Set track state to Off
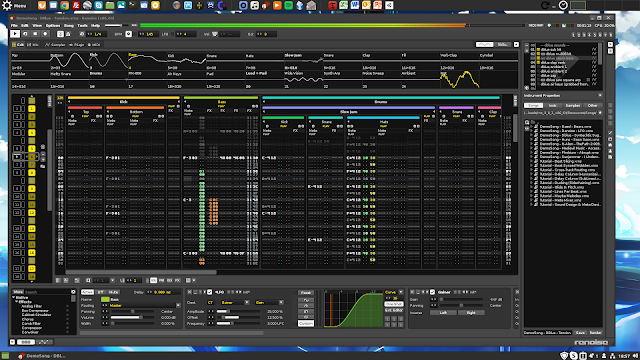Screen dimensions: 640x360 click(x=100, y=292)
